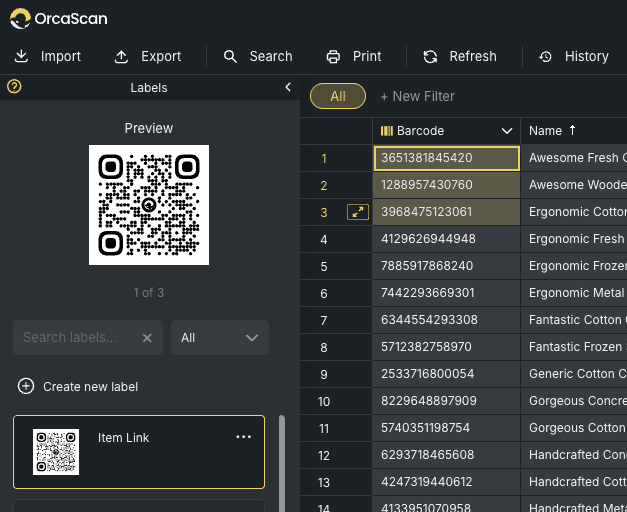Open the help question mark icon
The width and height of the screenshot is (627, 512).
[14, 86]
